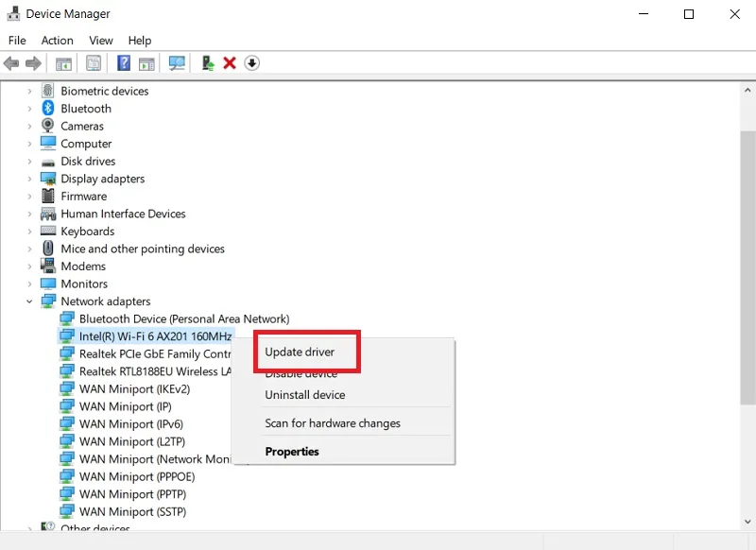Viewport: 756px width, 550px height.
Task: Click the Back arrow toolbar icon
Action: click(x=11, y=63)
